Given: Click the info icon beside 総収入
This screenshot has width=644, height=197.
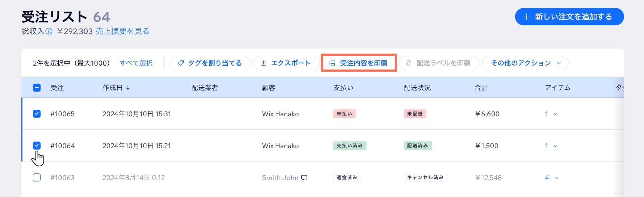Looking at the screenshot, I should [x=49, y=32].
